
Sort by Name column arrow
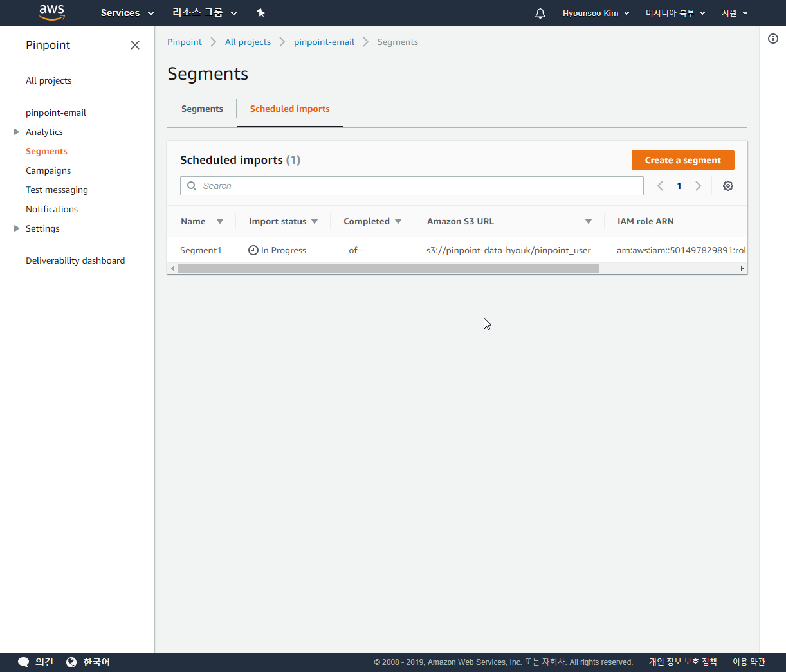tap(220, 221)
